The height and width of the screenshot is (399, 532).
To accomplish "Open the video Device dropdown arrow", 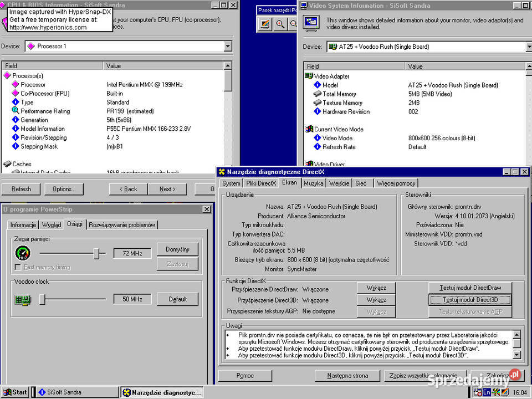I will pos(529,47).
